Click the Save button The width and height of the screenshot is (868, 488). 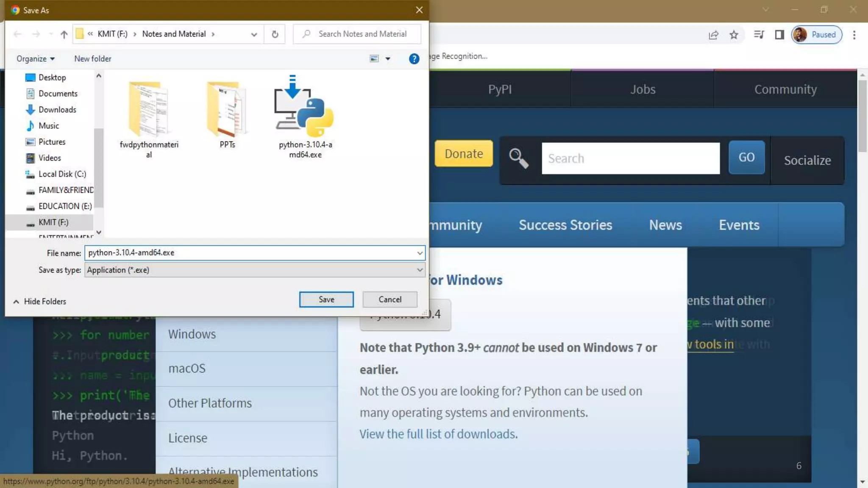[x=326, y=299]
